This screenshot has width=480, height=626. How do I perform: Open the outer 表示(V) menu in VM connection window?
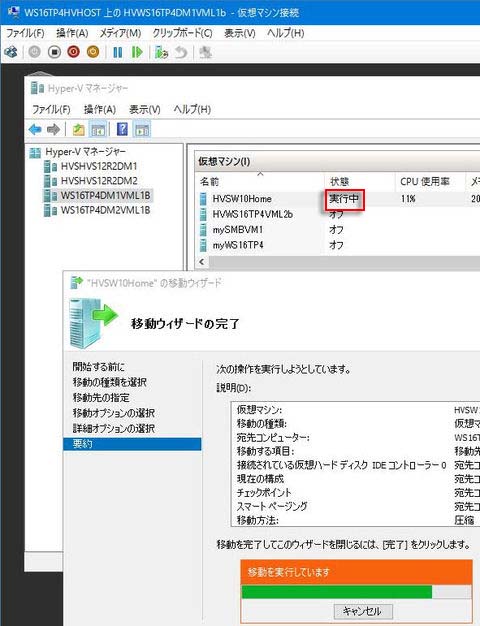[x=240, y=33]
